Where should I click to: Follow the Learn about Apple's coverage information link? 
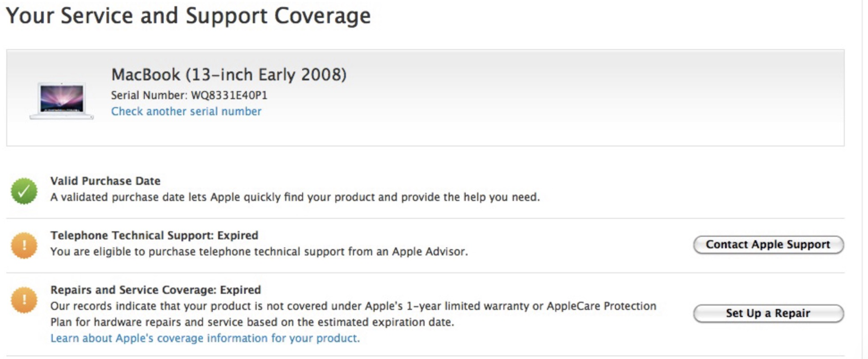[205, 338]
